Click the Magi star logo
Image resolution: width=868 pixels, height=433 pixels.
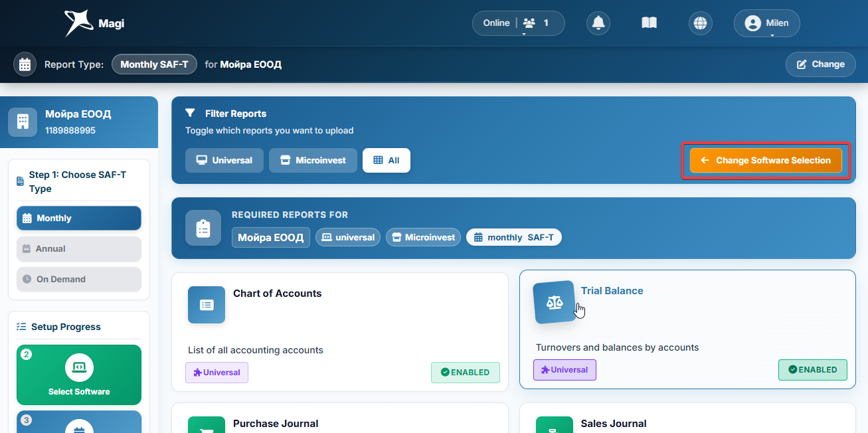point(78,23)
